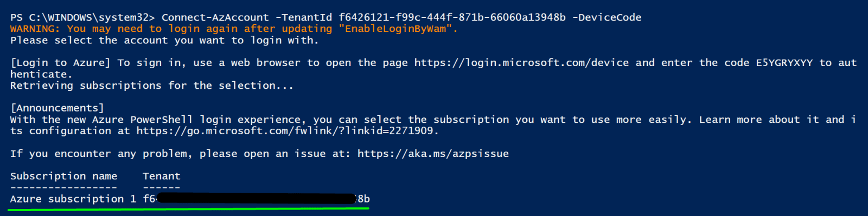Click the device code E5YGRYXYY
Screen dimensions: 868x216
tap(784, 63)
